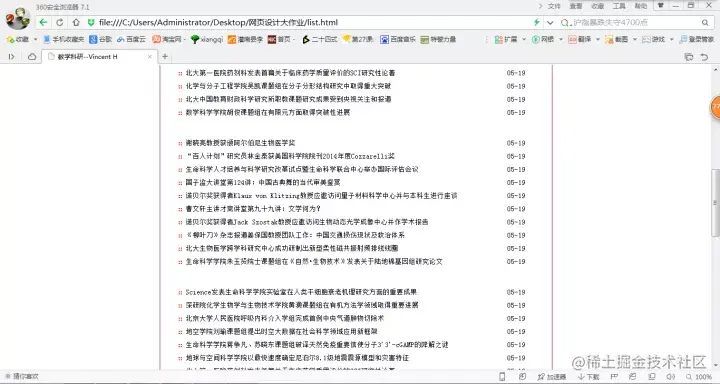
Task: Select the 教学科研--Vincent H tab
Action: [x=100, y=56]
